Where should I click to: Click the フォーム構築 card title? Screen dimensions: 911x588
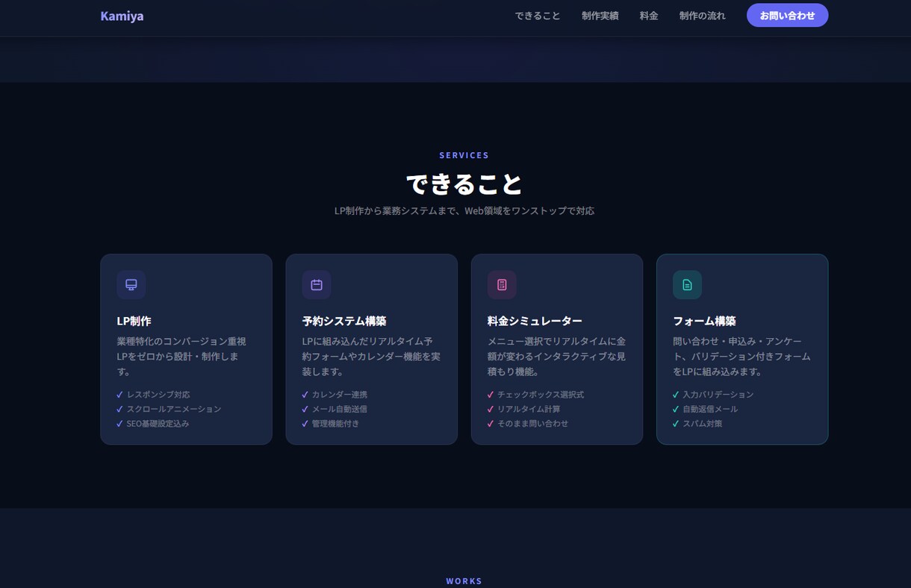[x=704, y=321]
